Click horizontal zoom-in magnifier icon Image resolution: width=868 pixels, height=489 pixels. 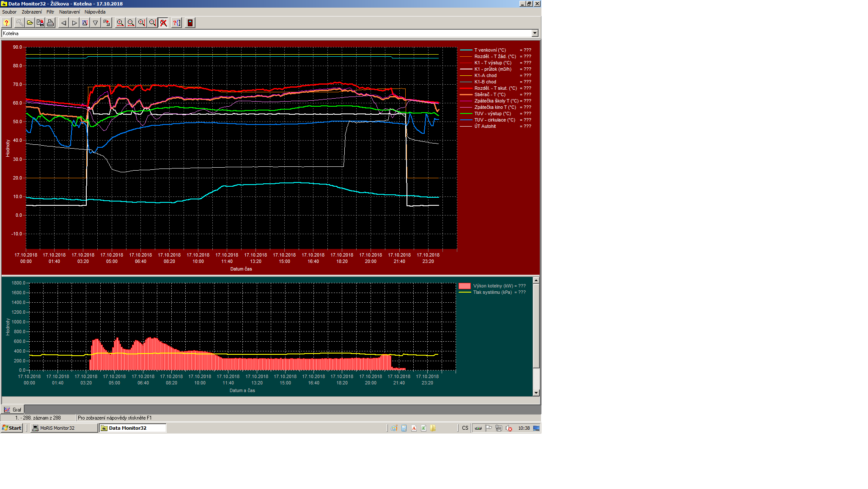pyautogui.click(x=120, y=23)
